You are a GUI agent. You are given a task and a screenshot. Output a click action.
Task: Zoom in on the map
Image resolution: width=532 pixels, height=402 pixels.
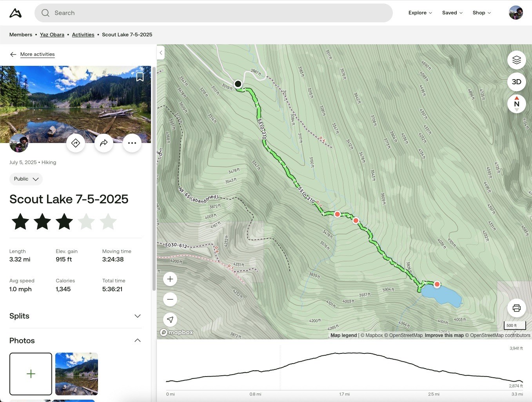170,279
